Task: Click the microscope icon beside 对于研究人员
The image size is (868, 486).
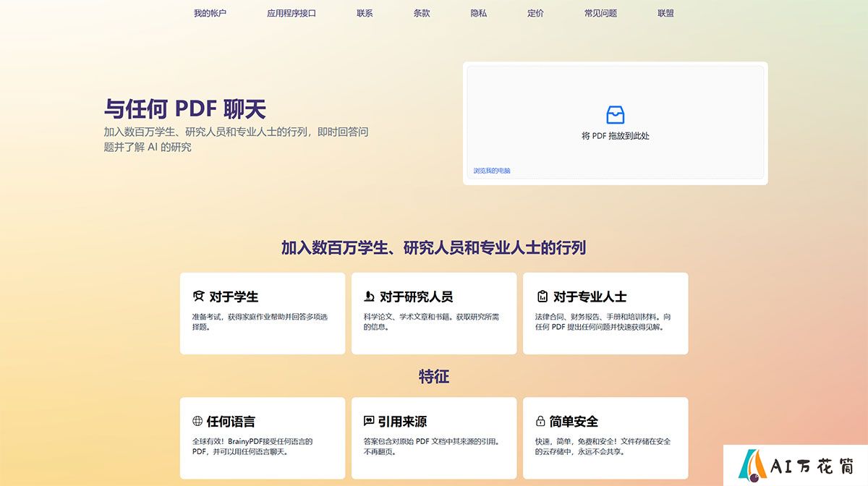Action: point(369,297)
